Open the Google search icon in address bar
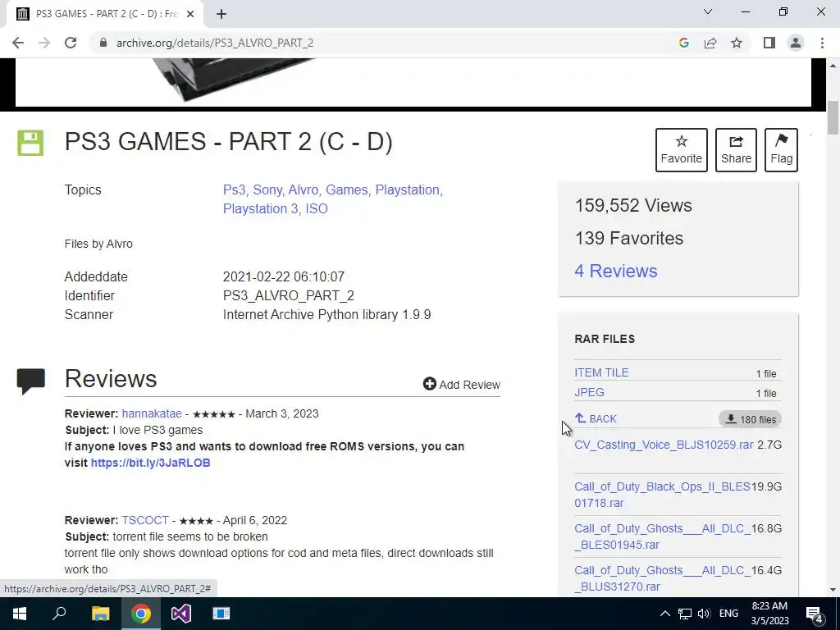 tap(683, 43)
